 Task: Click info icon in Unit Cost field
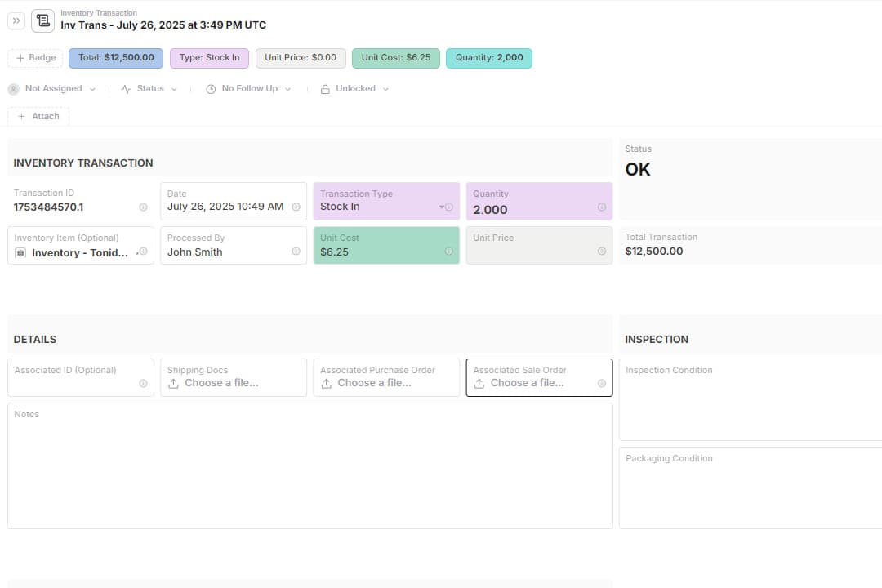[448, 252]
